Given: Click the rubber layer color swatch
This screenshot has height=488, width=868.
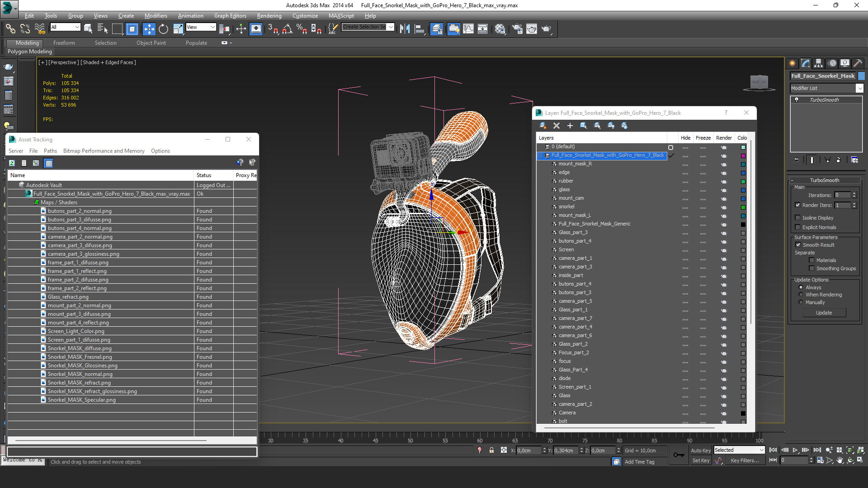Looking at the screenshot, I should [743, 182].
